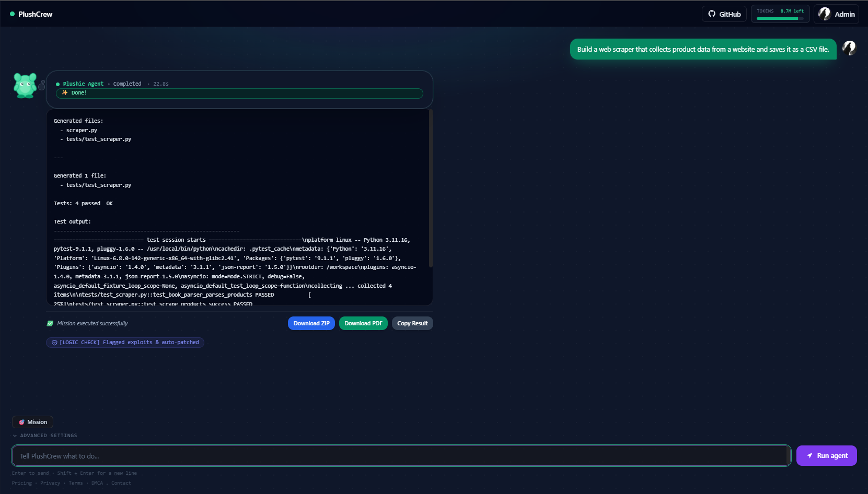Click the user avatar beside the message
This screenshot has height=494, width=868.
coord(849,48)
